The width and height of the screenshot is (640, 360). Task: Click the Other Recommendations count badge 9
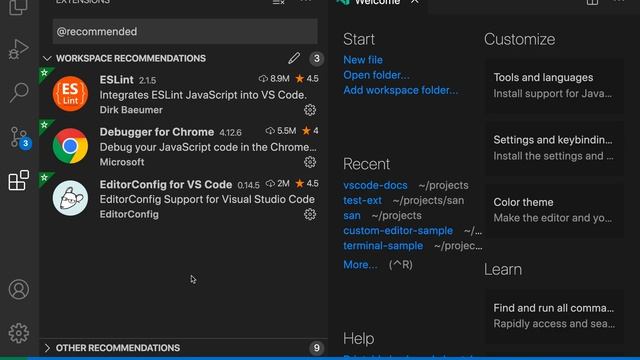[x=316, y=348]
